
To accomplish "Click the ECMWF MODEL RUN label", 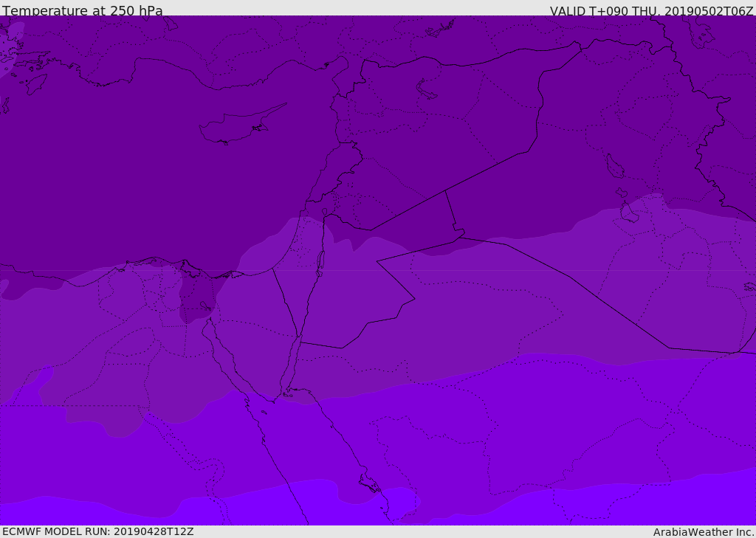I will [97, 531].
